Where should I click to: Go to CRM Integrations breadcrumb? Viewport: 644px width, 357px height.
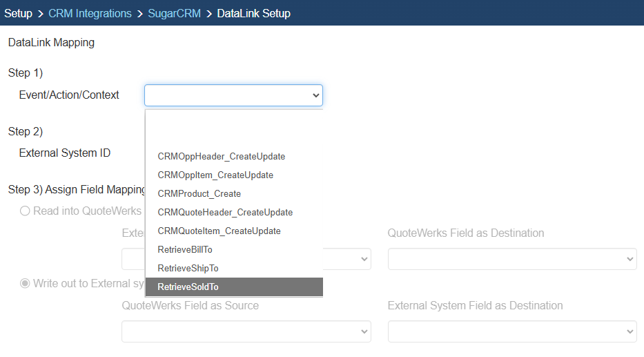click(x=90, y=13)
